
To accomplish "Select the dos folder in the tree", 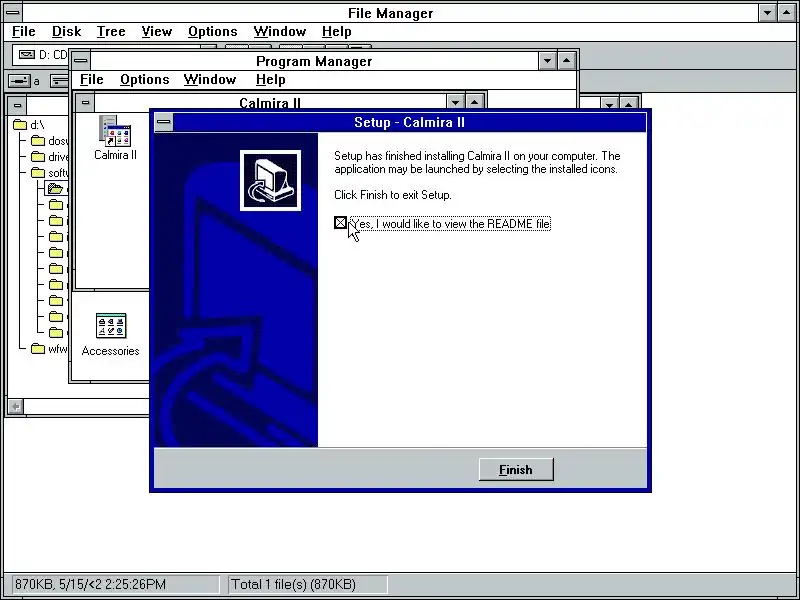I will (x=49, y=141).
